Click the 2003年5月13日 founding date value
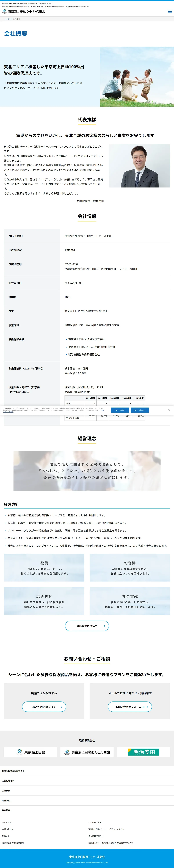This screenshot has width=174, height=868. [73, 283]
